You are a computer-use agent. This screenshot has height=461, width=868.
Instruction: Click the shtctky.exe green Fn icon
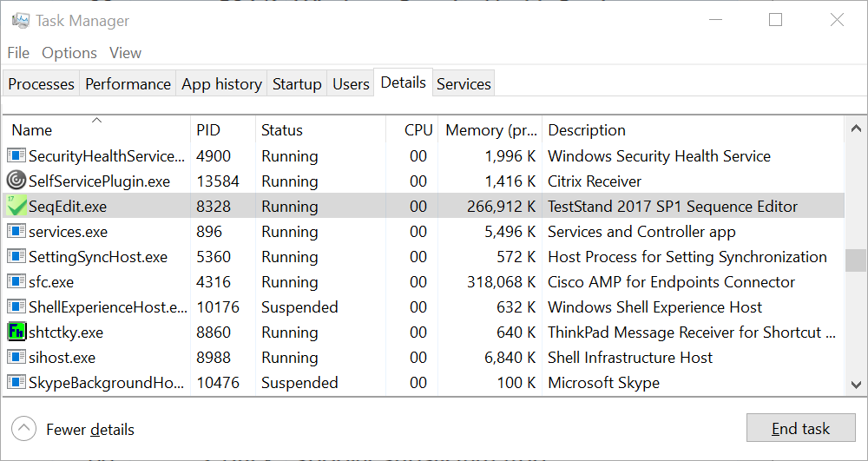16,333
